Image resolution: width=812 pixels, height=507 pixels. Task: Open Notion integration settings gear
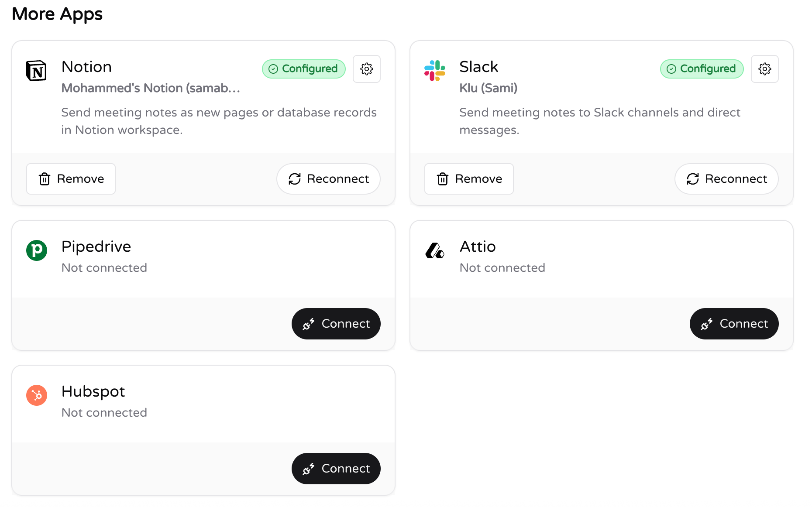(x=366, y=69)
